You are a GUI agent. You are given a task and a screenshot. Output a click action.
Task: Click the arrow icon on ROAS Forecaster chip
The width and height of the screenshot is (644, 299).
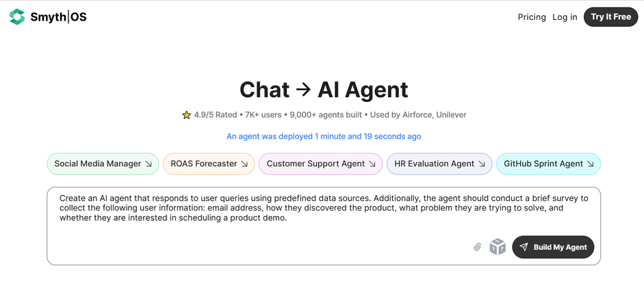click(244, 164)
